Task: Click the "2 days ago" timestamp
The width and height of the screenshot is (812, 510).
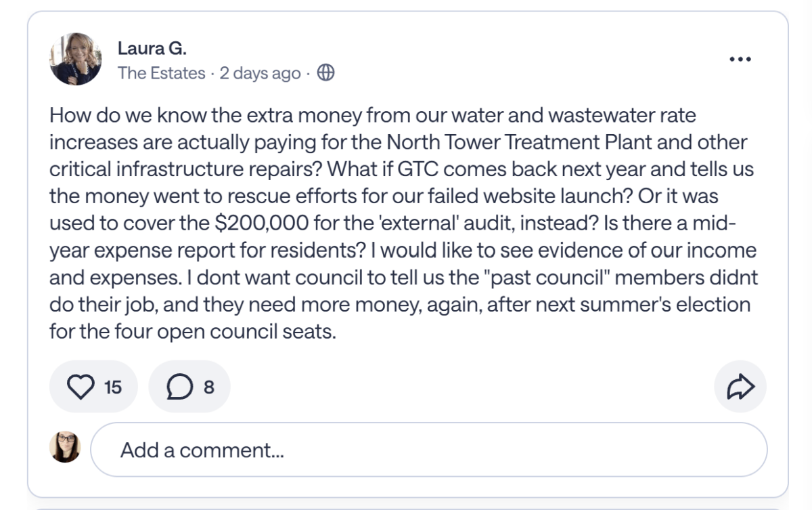Action: point(260,73)
